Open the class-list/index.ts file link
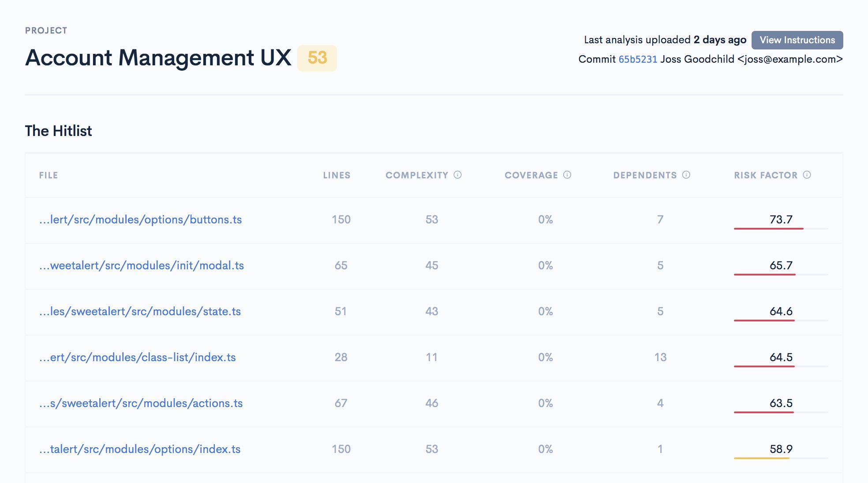 [137, 357]
